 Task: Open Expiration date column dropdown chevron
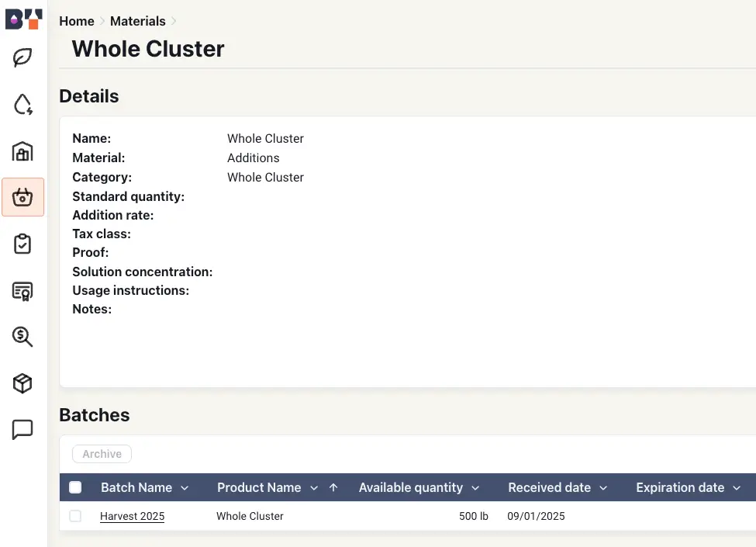pyautogui.click(x=737, y=488)
